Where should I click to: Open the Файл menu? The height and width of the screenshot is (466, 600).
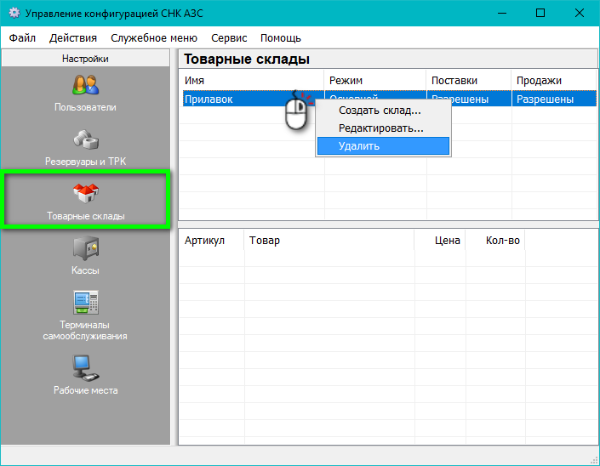tap(22, 38)
